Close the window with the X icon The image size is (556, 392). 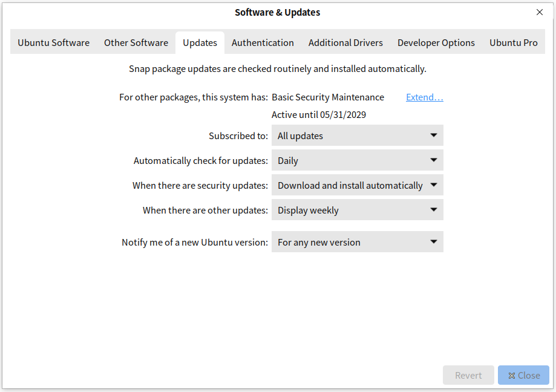[540, 12]
